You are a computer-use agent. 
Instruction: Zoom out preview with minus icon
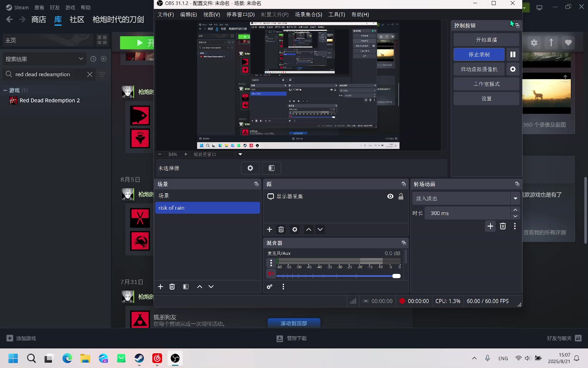pos(160,154)
